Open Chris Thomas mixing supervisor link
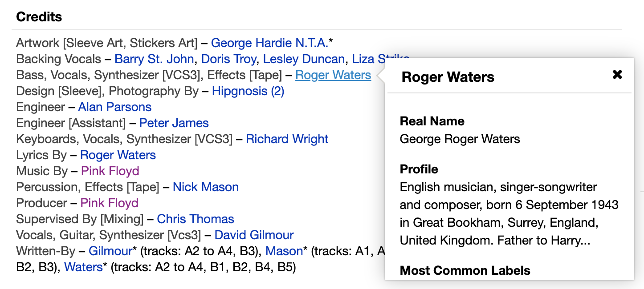The width and height of the screenshot is (644, 289). [195, 219]
